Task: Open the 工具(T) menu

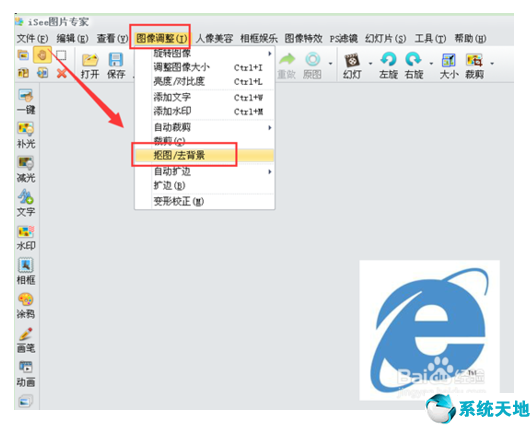Action: coord(430,39)
